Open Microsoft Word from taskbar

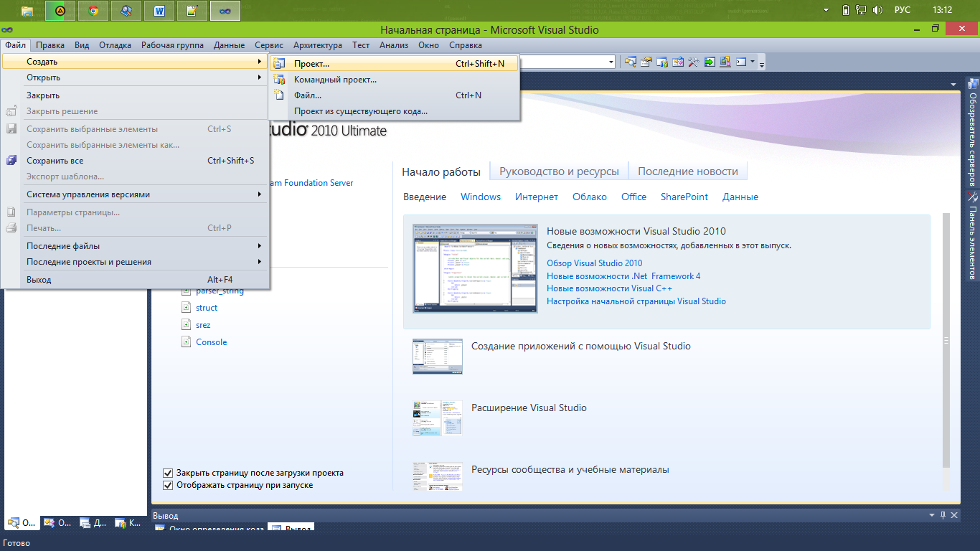point(159,10)
